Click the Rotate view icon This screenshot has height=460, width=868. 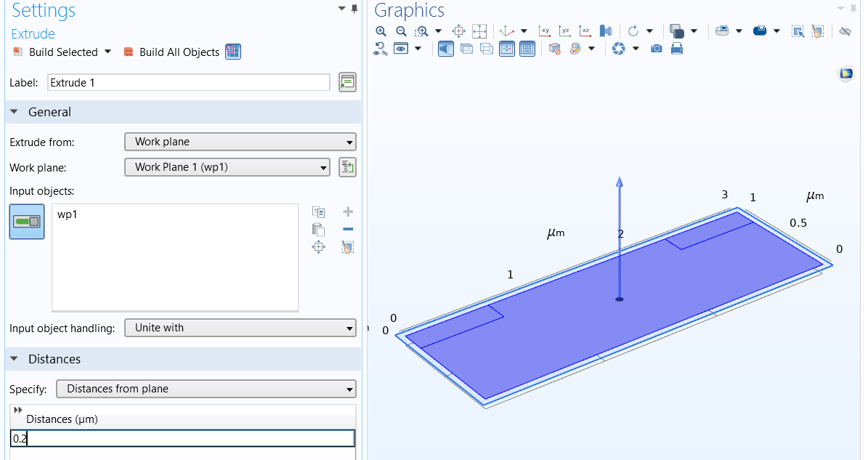click(633, 31)
